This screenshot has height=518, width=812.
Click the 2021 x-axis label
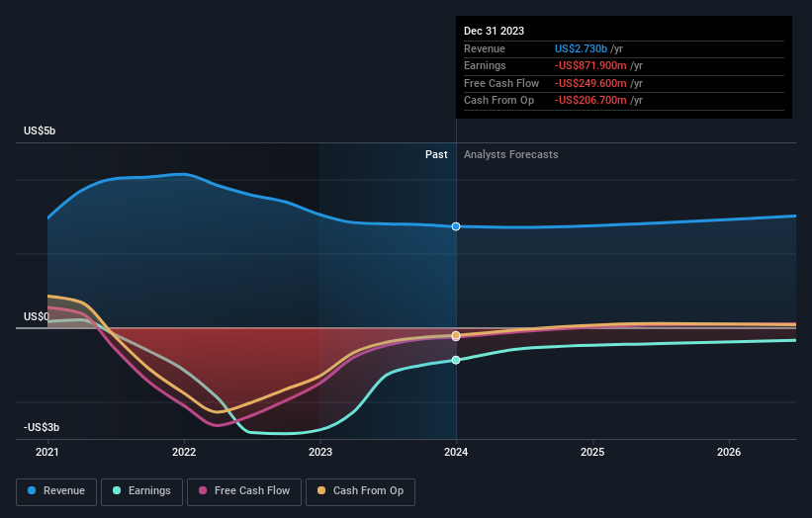47,452
